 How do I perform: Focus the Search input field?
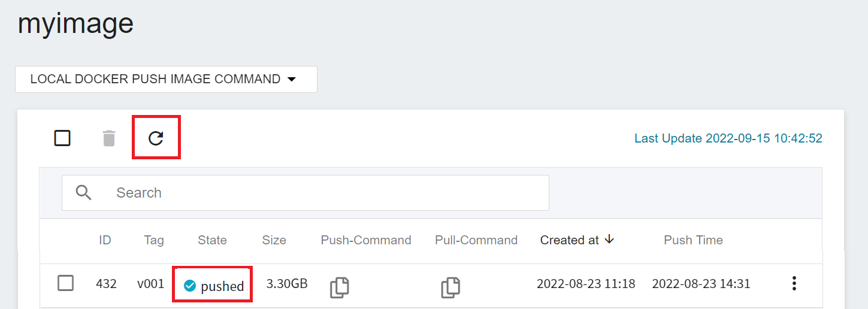[x=306, y=193]
